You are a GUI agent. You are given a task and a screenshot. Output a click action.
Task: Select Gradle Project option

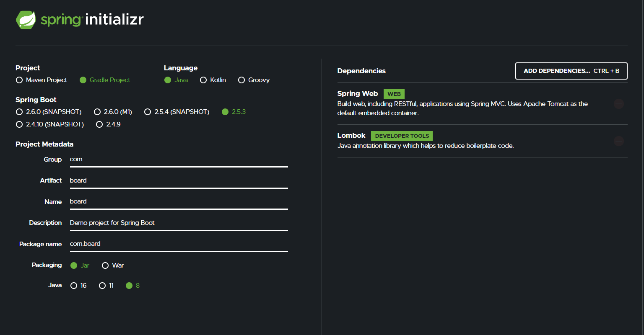[x=105, y=80]
